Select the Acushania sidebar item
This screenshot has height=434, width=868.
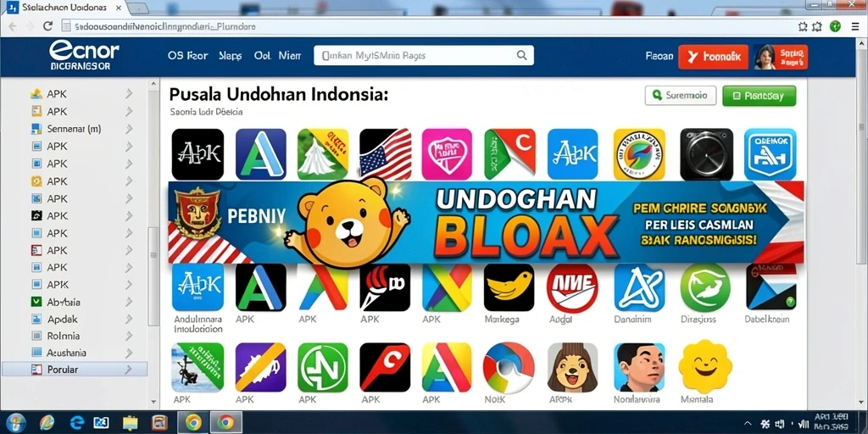pos(75,353)
